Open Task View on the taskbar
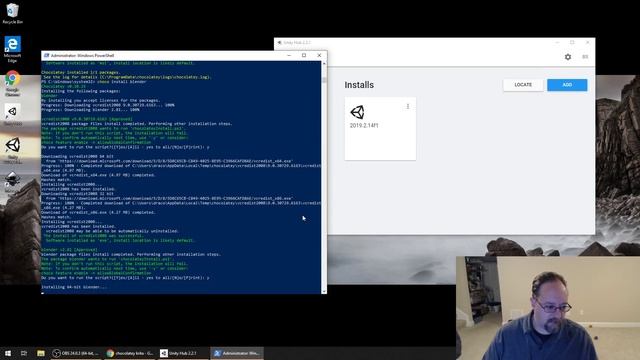The image size is (640, 360). pos(24,353)
